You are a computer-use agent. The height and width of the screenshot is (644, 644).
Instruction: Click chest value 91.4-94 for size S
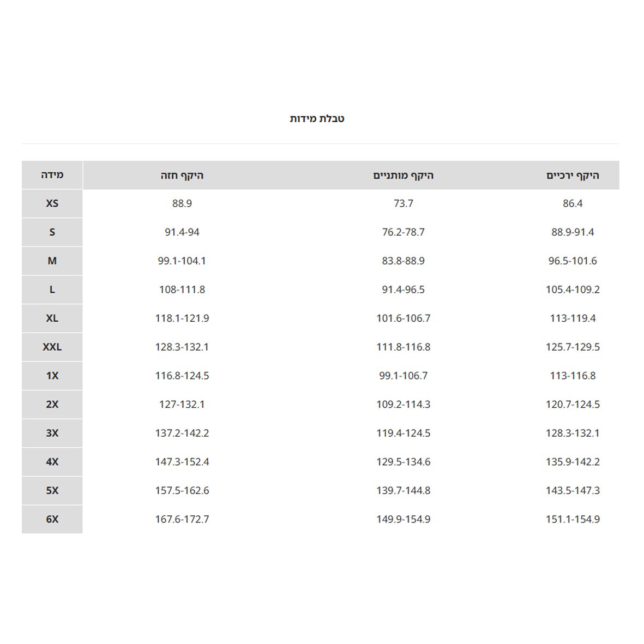tap(182, 232)
